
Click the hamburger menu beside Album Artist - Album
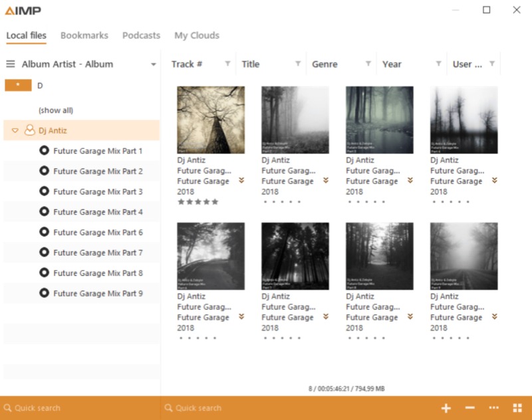10,64
